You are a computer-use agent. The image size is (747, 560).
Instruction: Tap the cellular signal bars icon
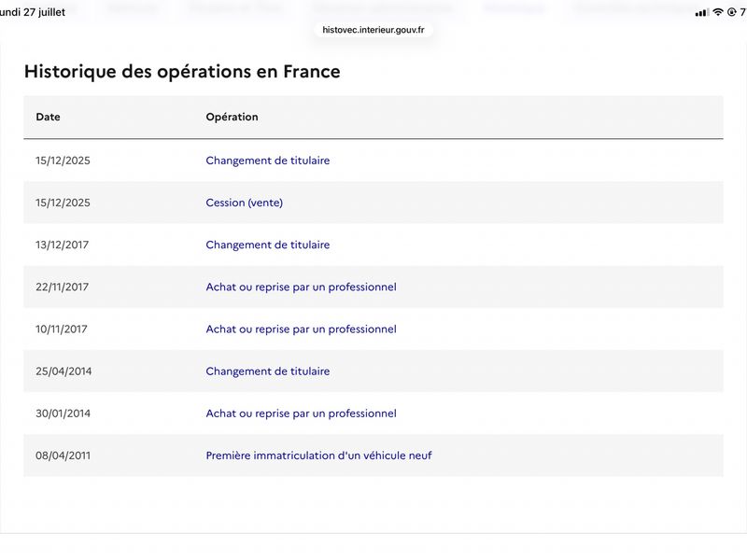[x=702, y=13]
